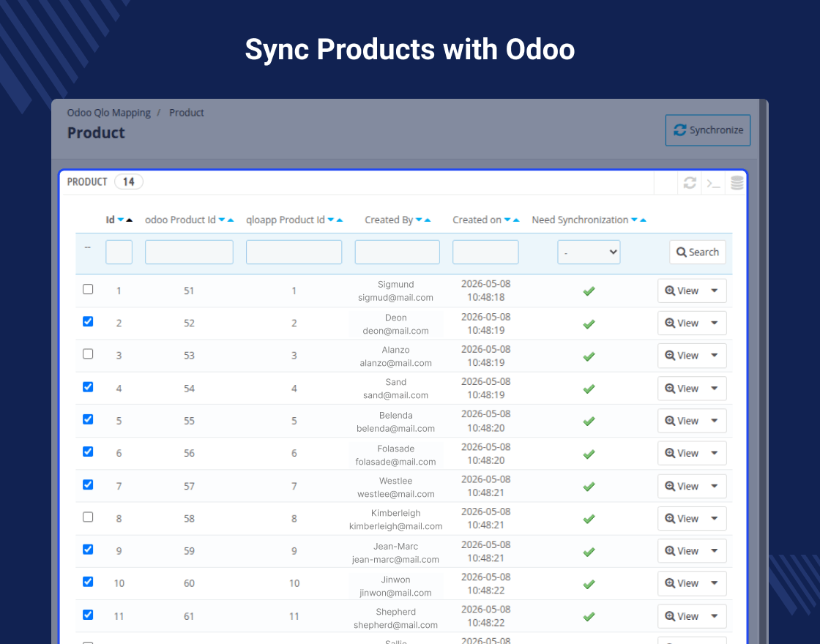Click the Synchronize button
820x644 pixels.
pos(707,130)
